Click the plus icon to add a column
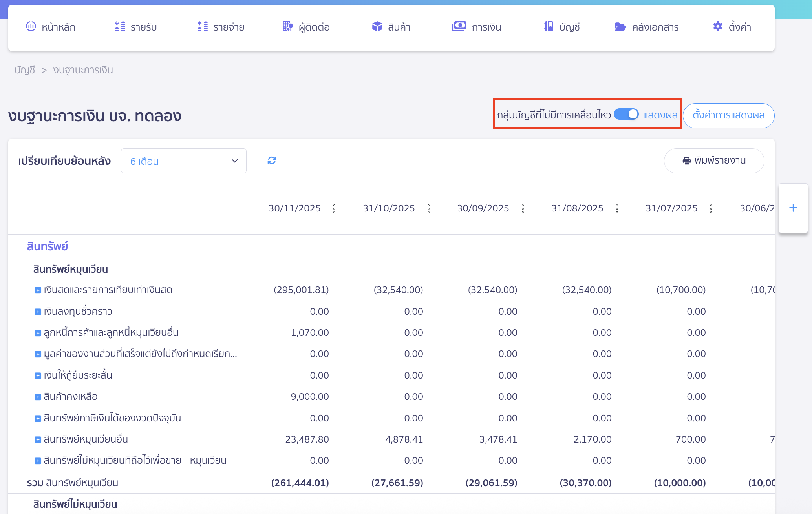 793,208
